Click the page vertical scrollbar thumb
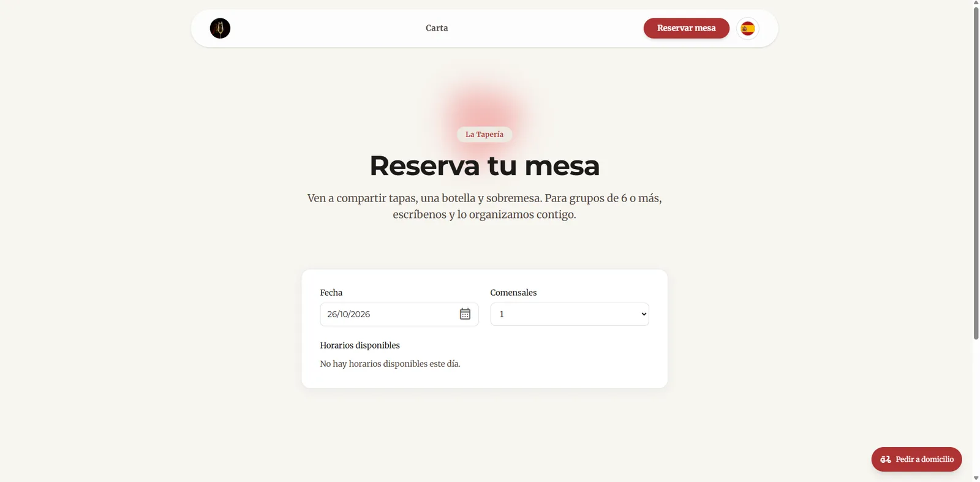 click(976, 173)
